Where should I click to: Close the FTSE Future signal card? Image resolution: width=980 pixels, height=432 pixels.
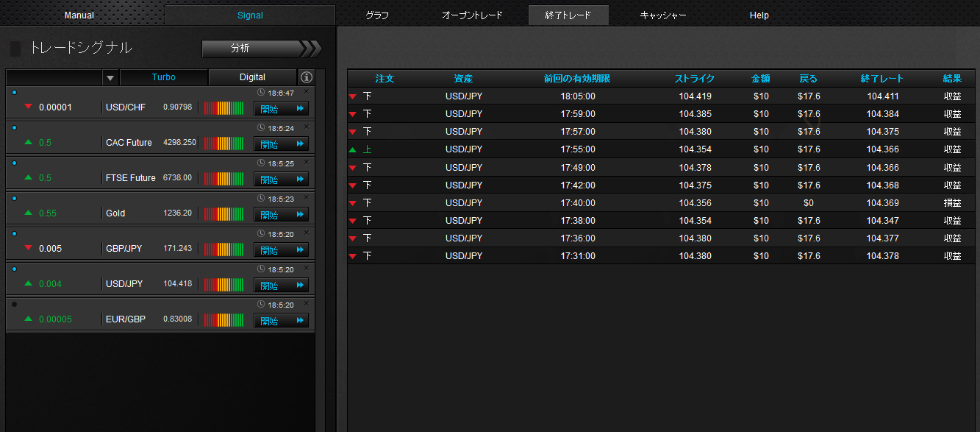tap(307, 163)
